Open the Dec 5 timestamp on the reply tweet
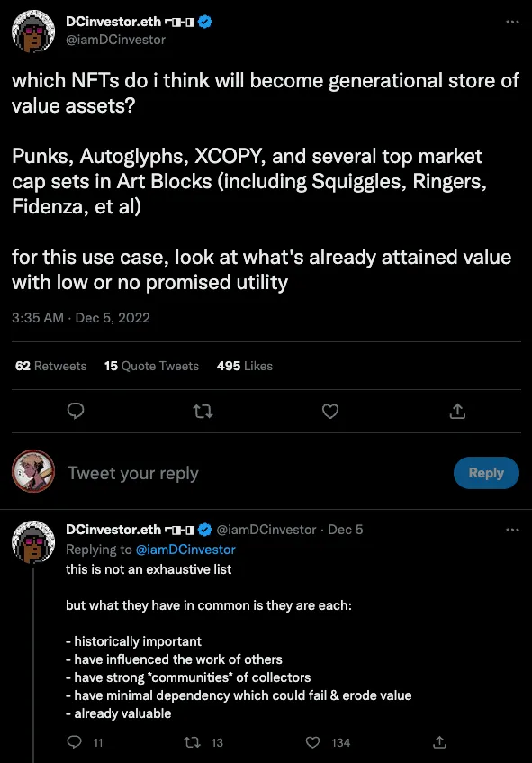Screen dimensions: 532x763 coord(346,530)
